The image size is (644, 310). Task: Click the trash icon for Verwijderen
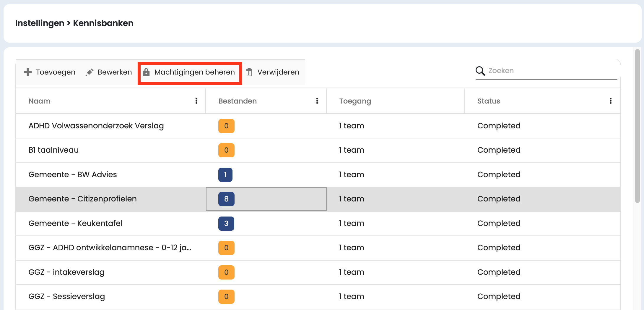point(249,72)
